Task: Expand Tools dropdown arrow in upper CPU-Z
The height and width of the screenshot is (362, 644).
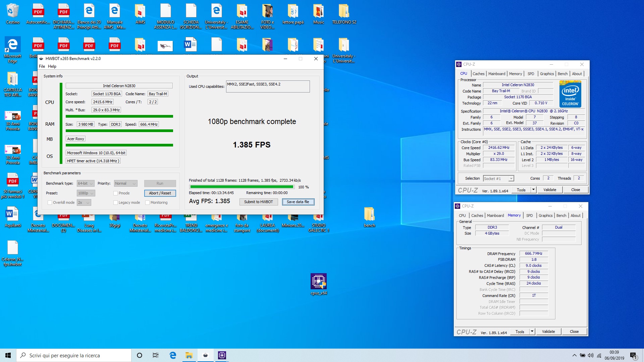Action: (x=533, y=190)
